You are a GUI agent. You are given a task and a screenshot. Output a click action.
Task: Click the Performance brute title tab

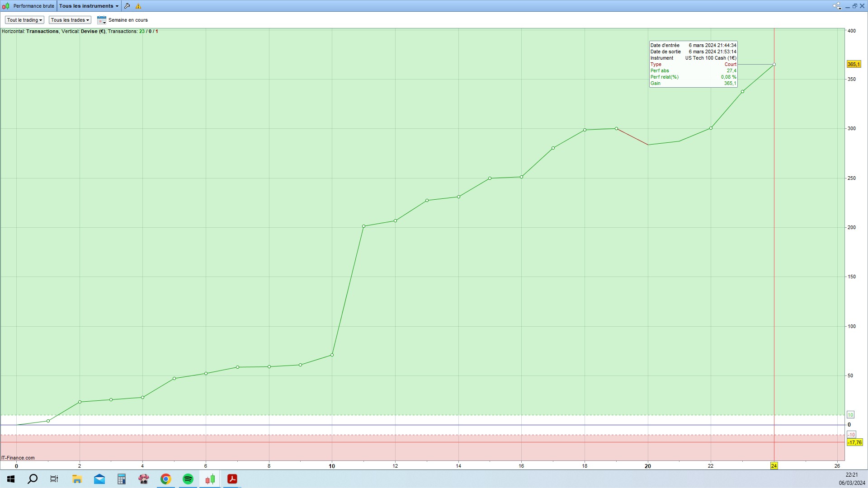pos(33,6)
